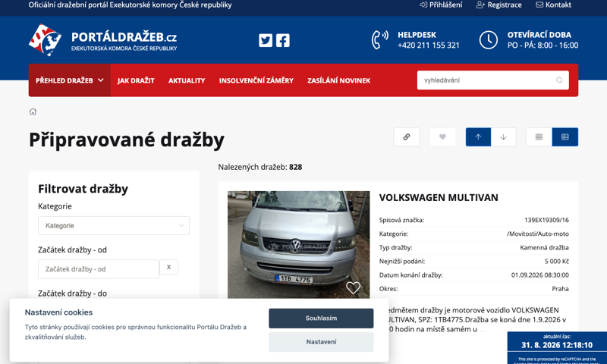Copy link with the chain icon button
Viewport: 607px width, 364px height.
tap(407, 137)
